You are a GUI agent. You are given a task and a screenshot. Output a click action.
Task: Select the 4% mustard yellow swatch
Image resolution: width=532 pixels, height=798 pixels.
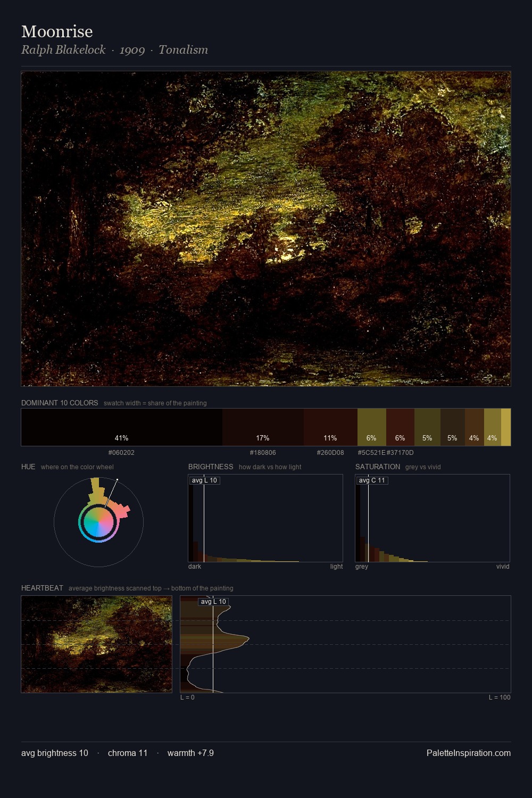(x=493, y=427)
